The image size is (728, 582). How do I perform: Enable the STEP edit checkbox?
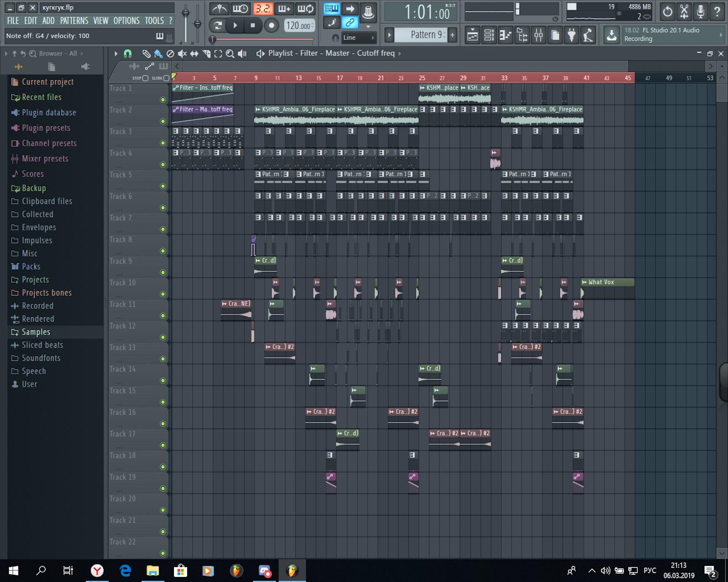[x=145, y=78]
